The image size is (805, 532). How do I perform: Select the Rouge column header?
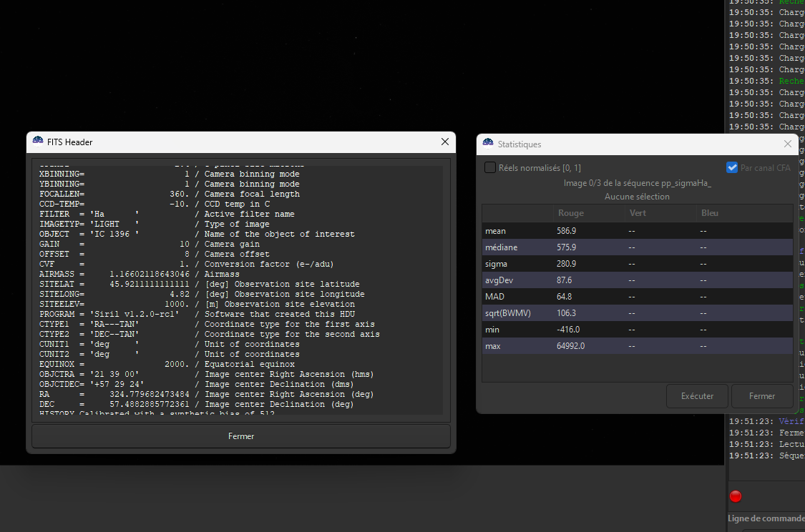tap(571, 213)
